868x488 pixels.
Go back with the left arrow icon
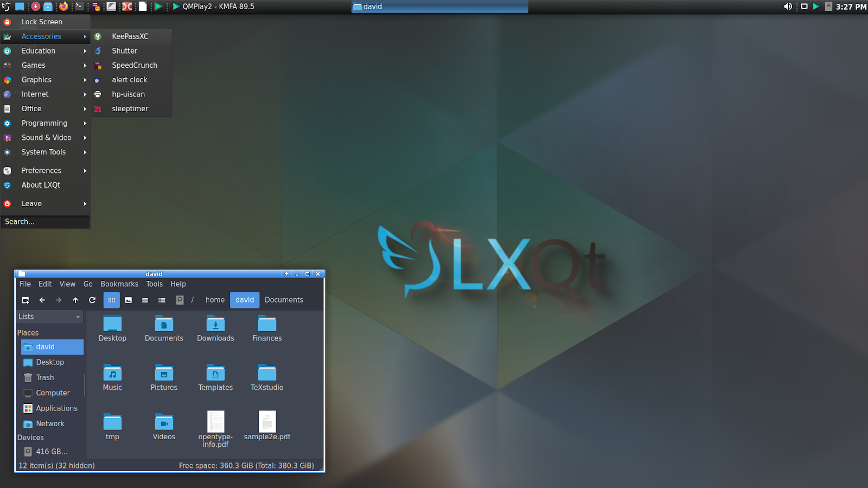[42, 300]
